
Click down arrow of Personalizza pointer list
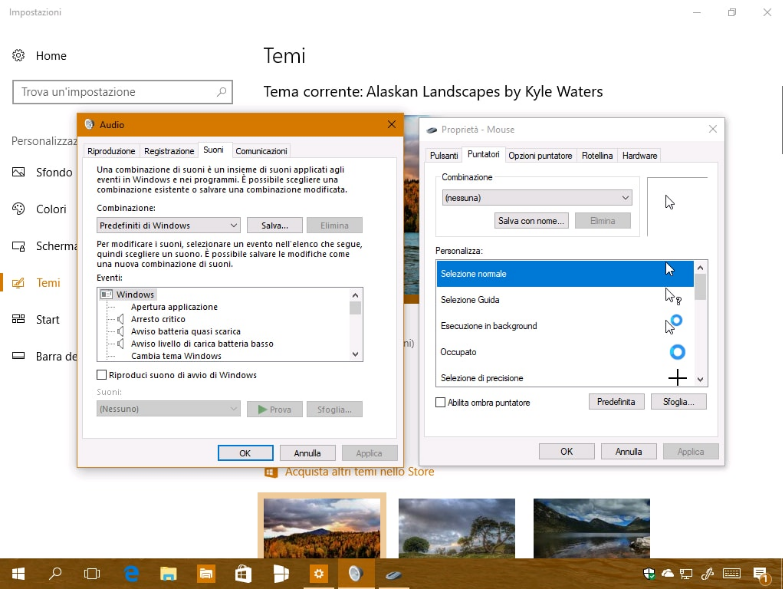[x=700, y=379]
